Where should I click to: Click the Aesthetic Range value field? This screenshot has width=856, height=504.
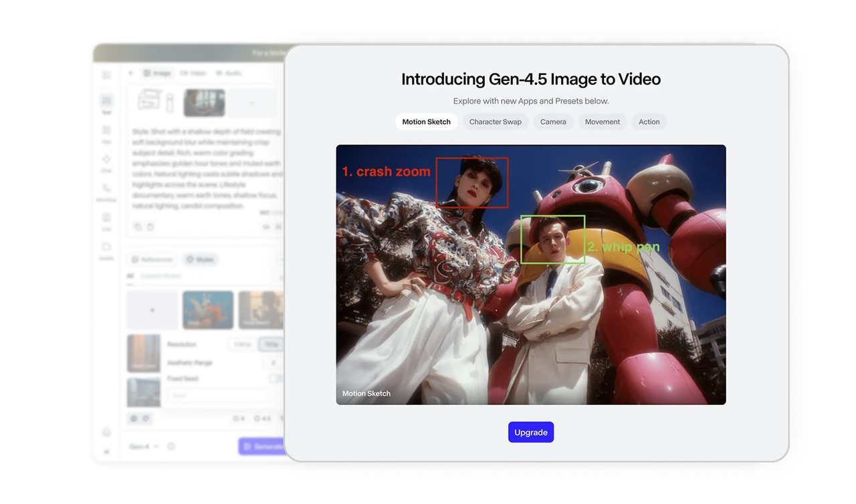[x=273, y=362]
